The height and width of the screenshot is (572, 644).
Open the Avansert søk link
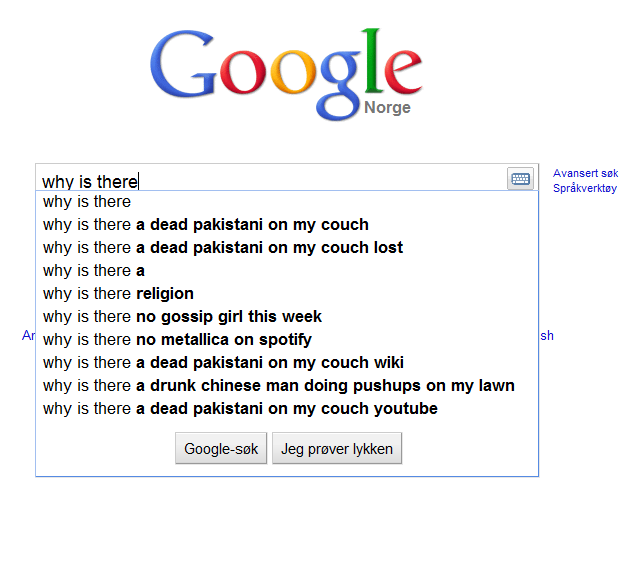coord(585,173)
